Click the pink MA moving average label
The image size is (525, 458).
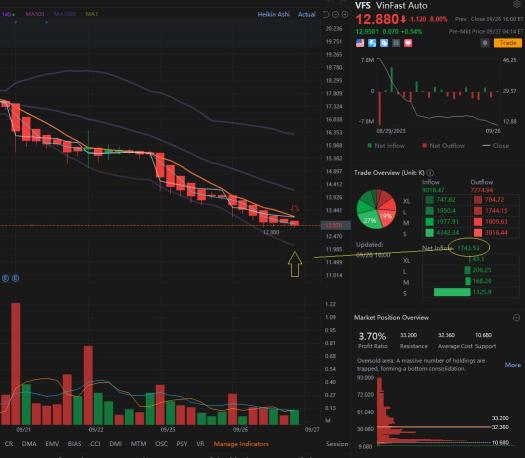click(x=35, y=14)
